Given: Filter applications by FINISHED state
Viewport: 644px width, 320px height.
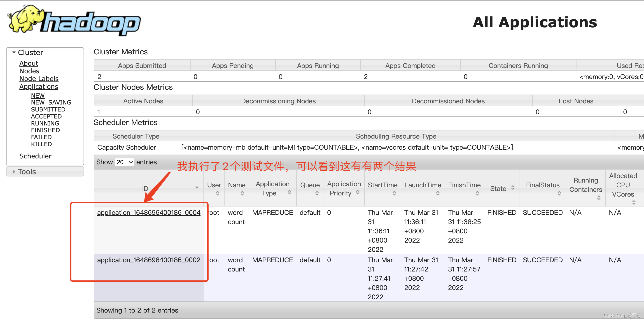Looking at the screenshot, I should coord(45,130).
